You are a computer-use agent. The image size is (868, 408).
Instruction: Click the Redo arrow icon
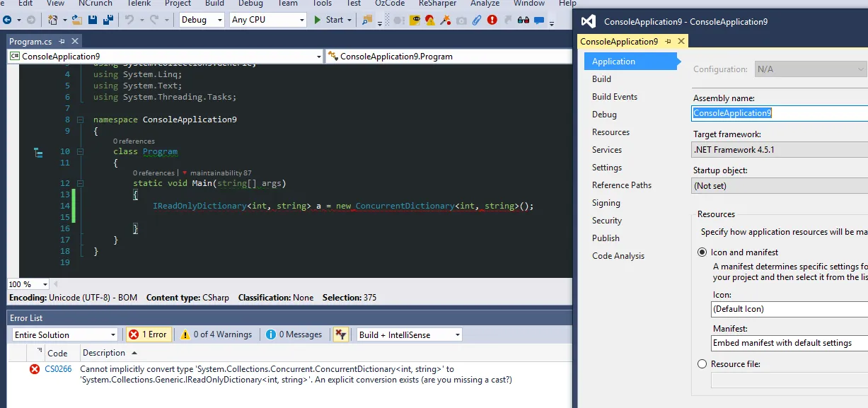(154, 20)
